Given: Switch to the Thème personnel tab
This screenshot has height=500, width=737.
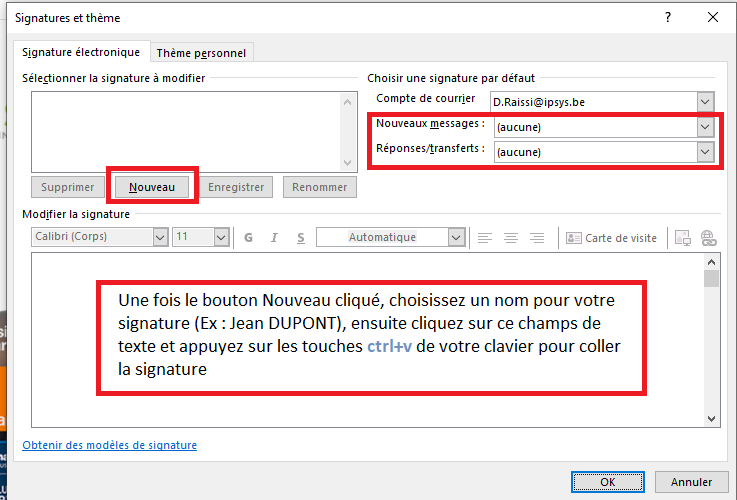Looking at the screenshot, I should [x=201, y=53].
